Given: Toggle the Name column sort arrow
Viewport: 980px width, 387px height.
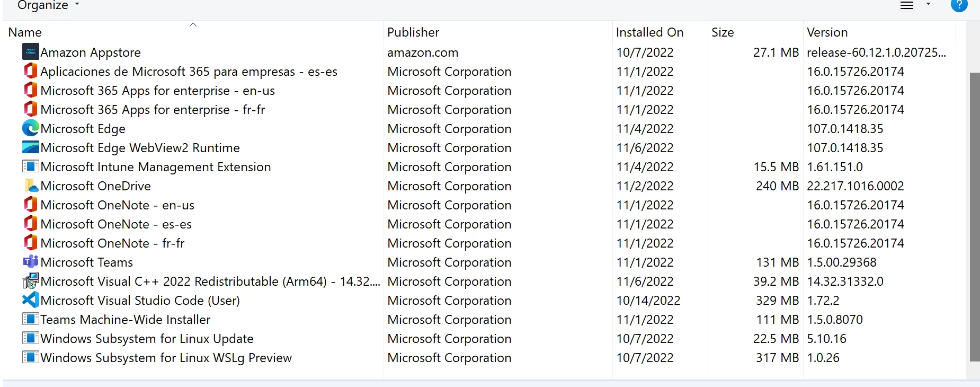Looking at the screenshot, I should pos(193,24).
